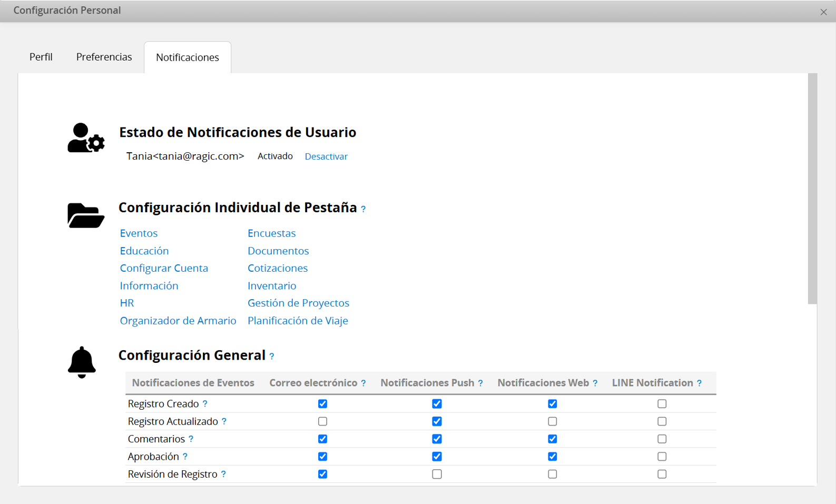
Task: Enable LINE notification for Registro Creado
Action: point(662,404)
